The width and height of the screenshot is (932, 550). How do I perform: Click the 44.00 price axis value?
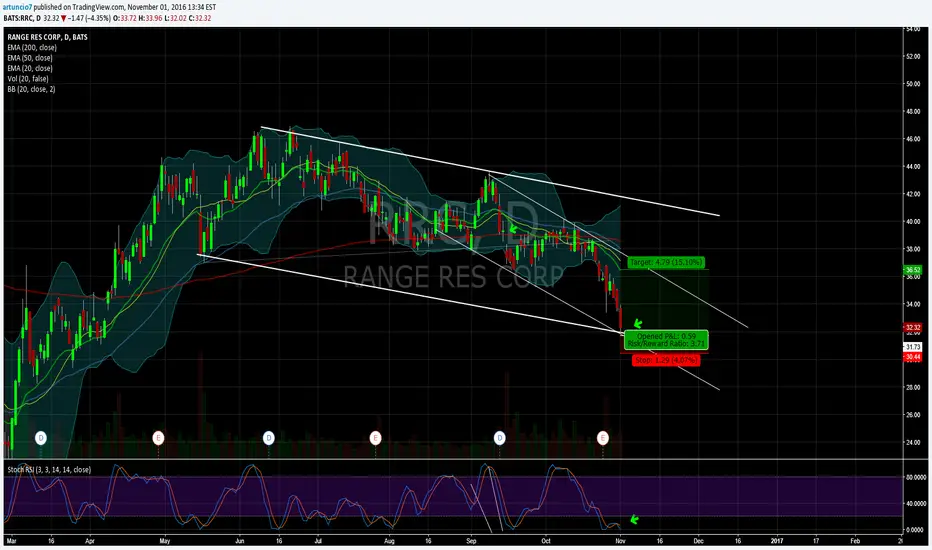coord(913,166)
